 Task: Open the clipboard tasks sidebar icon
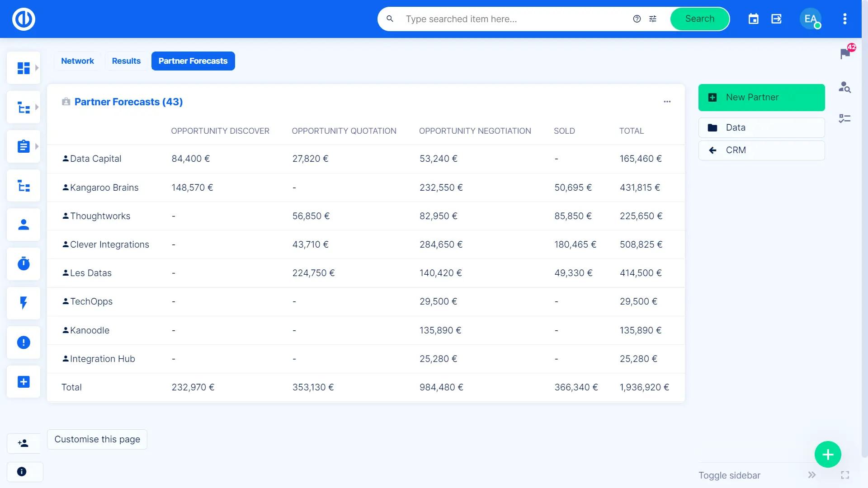pyautogui.click(x=24, y=146)
